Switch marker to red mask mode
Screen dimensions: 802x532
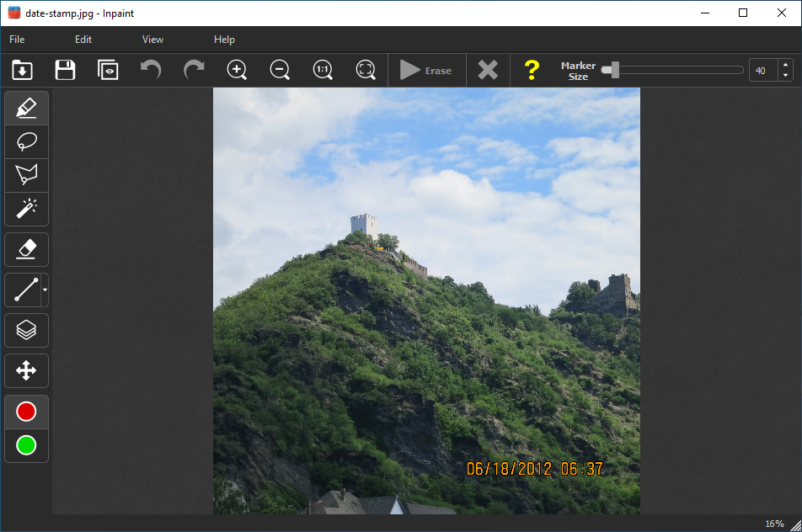tap(26, 411)
